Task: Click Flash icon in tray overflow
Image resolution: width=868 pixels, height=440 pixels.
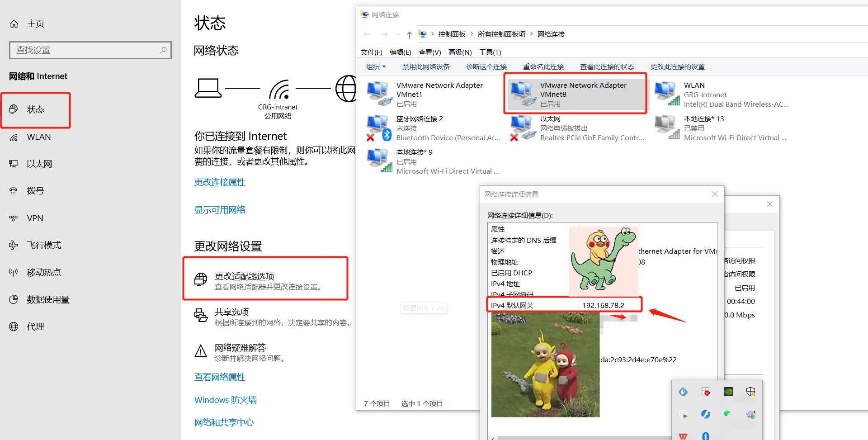Action: pyautogui.click(x=706, y=414)
